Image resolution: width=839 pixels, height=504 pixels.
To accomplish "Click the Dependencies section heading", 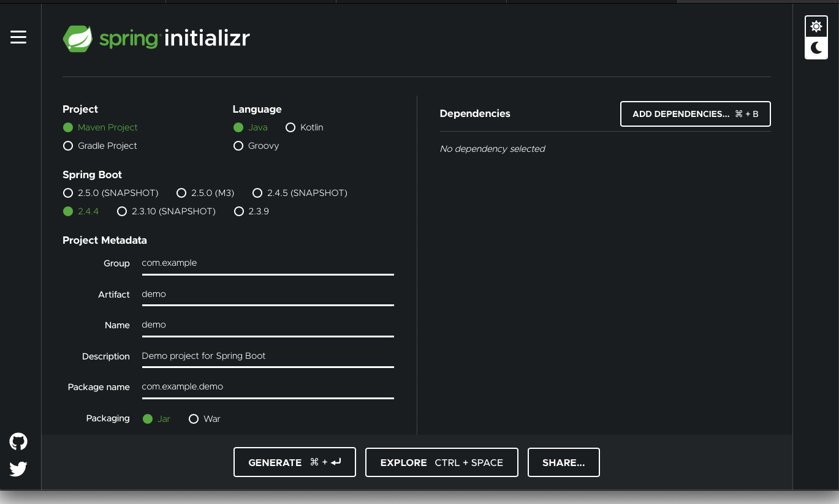I will click(475, 113).
